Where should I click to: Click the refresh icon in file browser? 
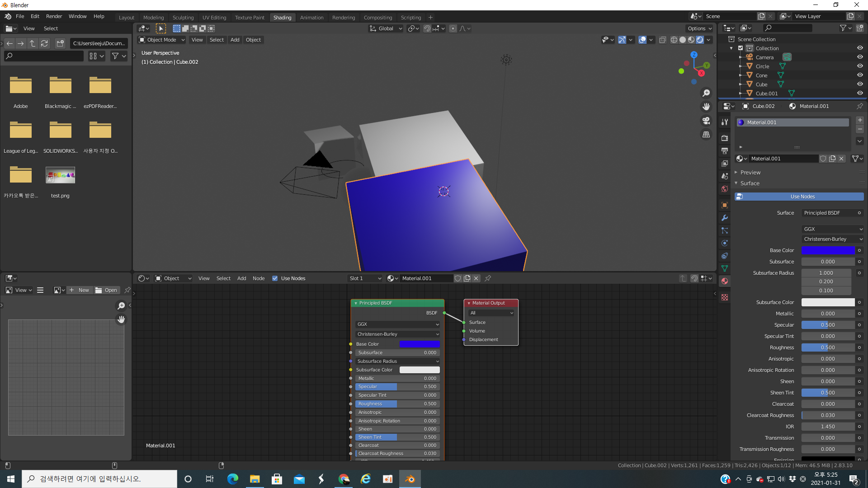[44, 43]
